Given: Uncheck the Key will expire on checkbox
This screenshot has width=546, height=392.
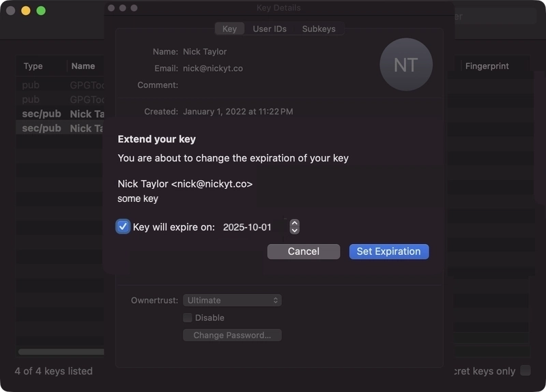Looking at the screenshot, I should [x=123, y=227].
